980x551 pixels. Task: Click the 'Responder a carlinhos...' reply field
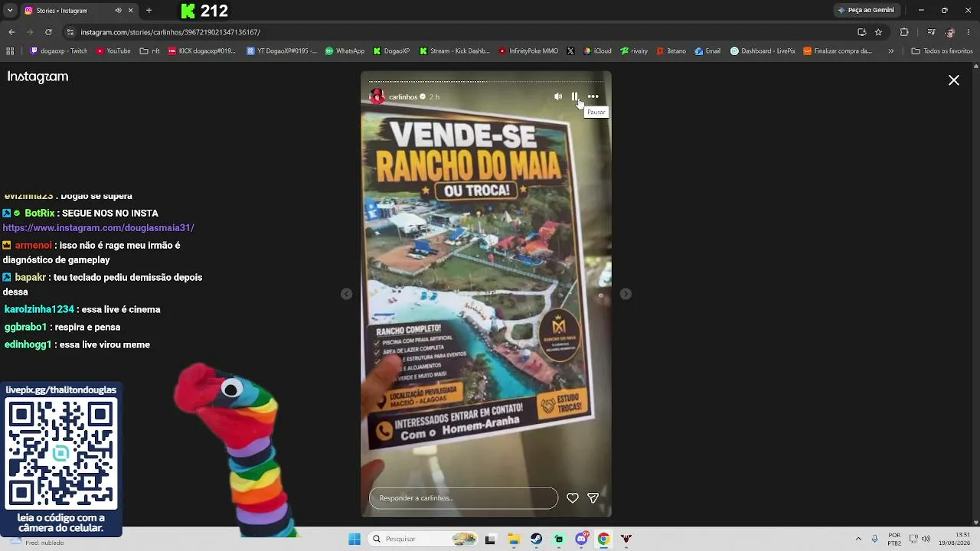[463, 498]
